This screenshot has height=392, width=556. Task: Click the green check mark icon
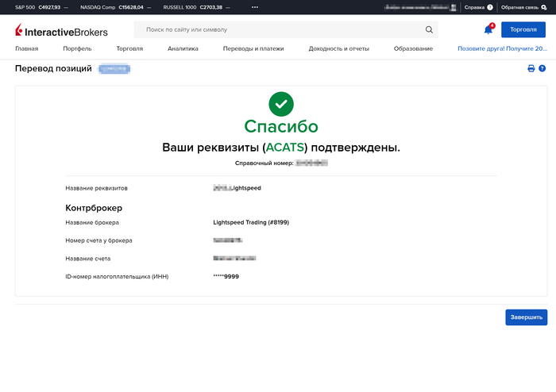281,104
